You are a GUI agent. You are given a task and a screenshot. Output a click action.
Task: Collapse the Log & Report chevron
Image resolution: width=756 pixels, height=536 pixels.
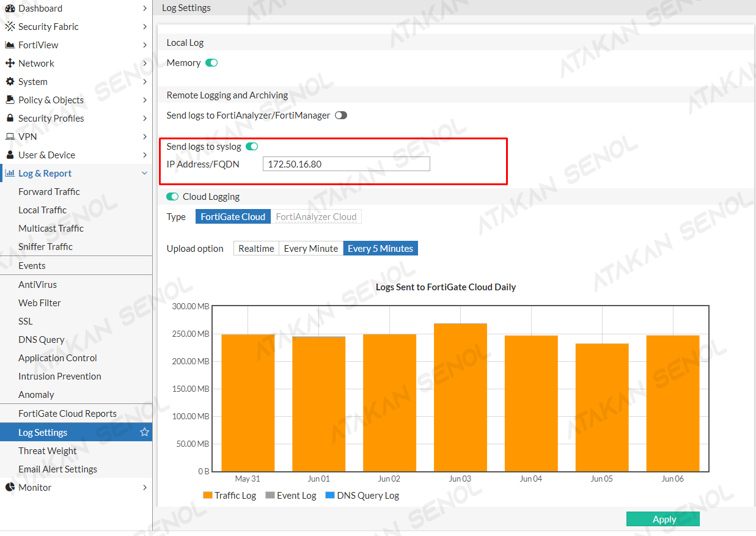(x=145, y=174)
